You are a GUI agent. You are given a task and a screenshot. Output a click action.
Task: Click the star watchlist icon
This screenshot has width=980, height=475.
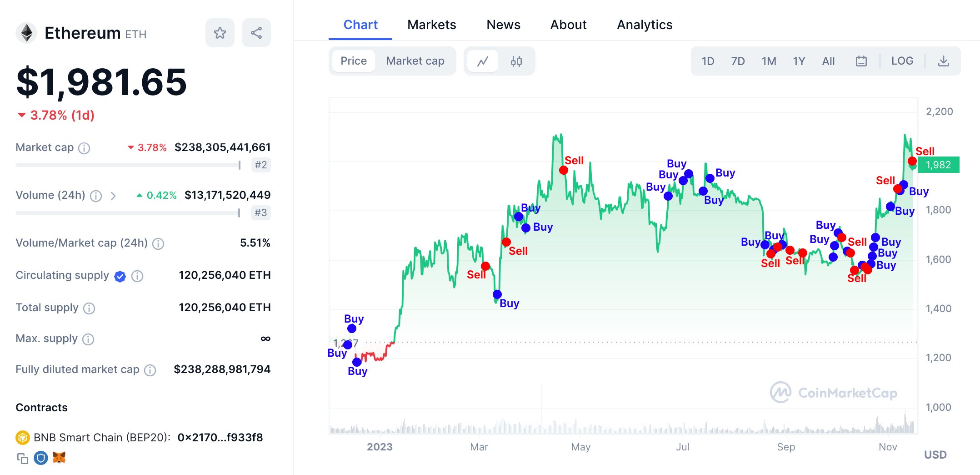(220, 33)
